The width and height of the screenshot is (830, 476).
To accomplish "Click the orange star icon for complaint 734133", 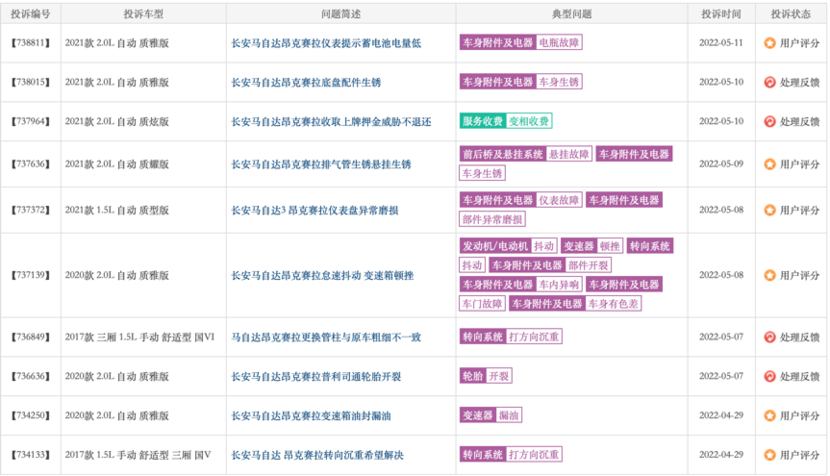I will (x=770, y=455).
